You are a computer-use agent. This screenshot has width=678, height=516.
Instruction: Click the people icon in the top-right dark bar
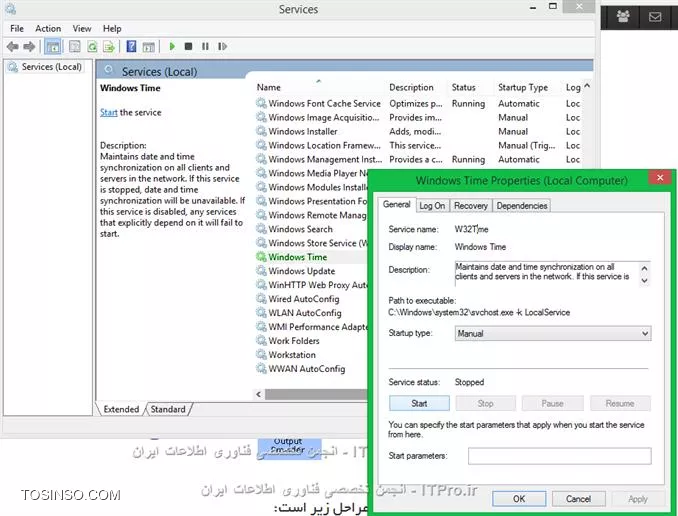[x=623, y=17]
